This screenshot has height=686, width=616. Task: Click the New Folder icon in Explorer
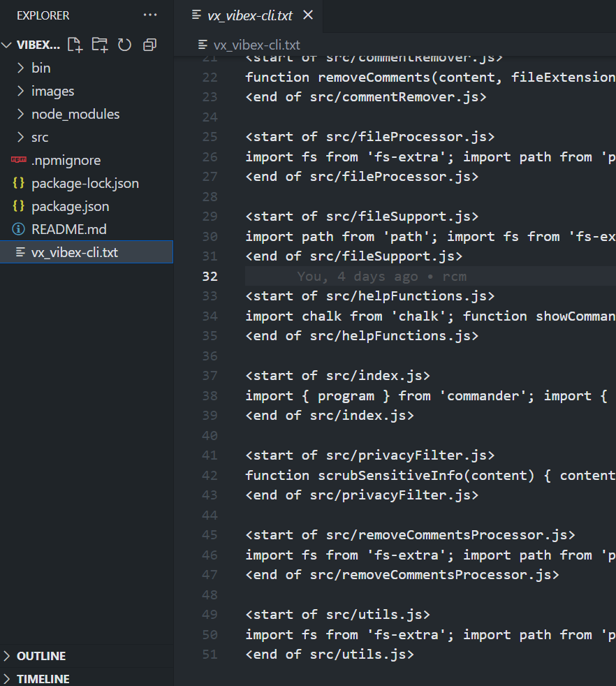click(x=100, y=45)
